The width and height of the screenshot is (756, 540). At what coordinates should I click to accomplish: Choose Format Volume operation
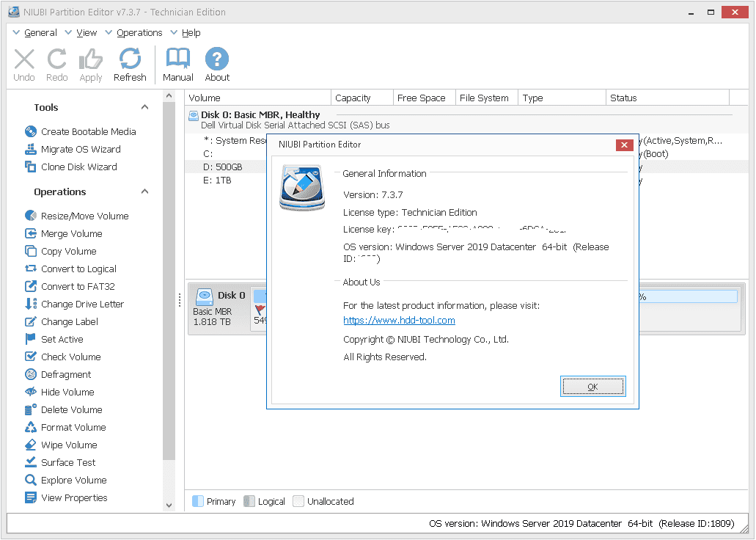click(x=65, y=427)
